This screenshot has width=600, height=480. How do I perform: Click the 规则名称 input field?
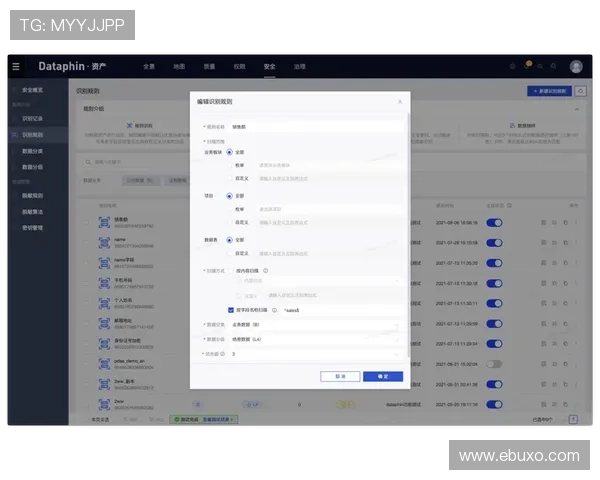pyautogui.click(x=315, y=127)
